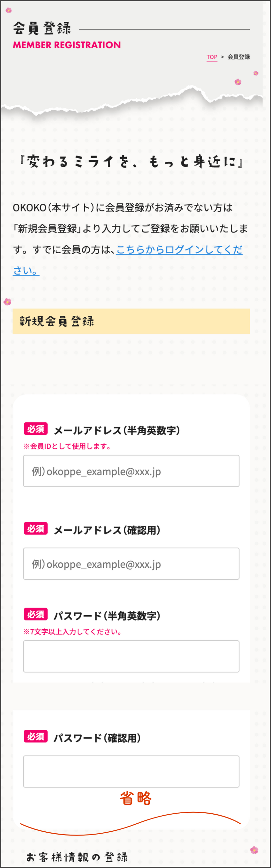Click the 新規会員登録 yellow section banner
The width and height of the screenshot is (271, 868).
click(x=131, y=321)
